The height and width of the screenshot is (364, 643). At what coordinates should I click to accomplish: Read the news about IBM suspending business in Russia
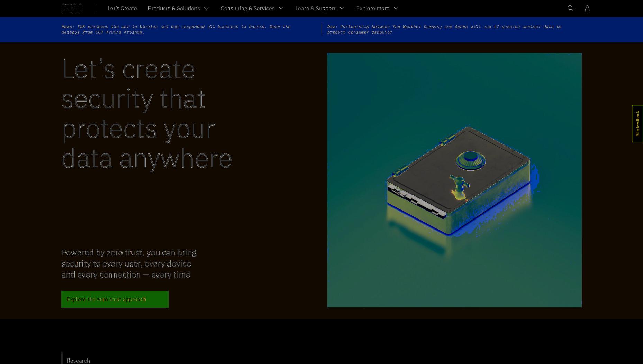coord(176,29)
